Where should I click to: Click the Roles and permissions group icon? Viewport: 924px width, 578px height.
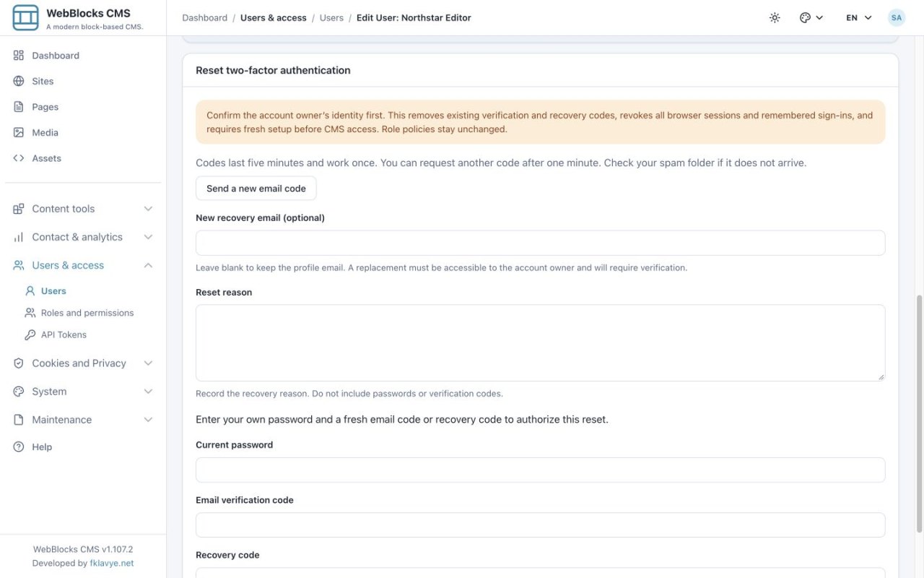coord(30,313)
